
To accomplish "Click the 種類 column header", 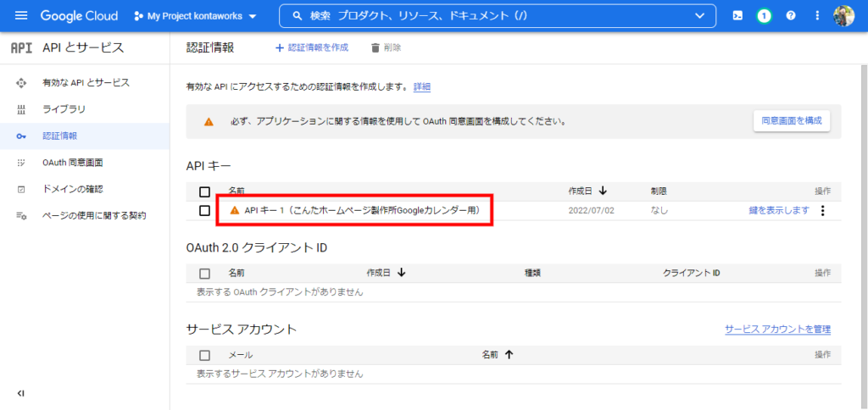I will 532,273.
